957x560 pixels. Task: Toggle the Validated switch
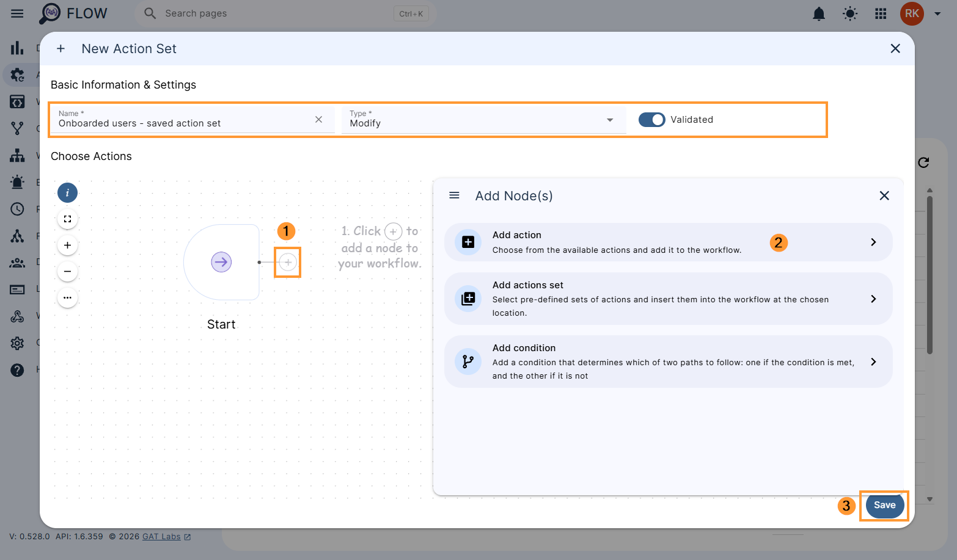coord(651,120)
